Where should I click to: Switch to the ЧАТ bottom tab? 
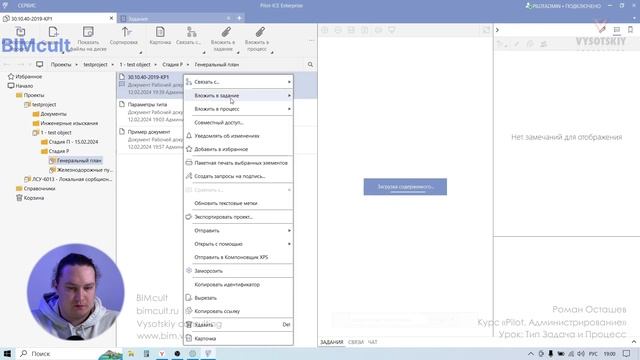373,342
